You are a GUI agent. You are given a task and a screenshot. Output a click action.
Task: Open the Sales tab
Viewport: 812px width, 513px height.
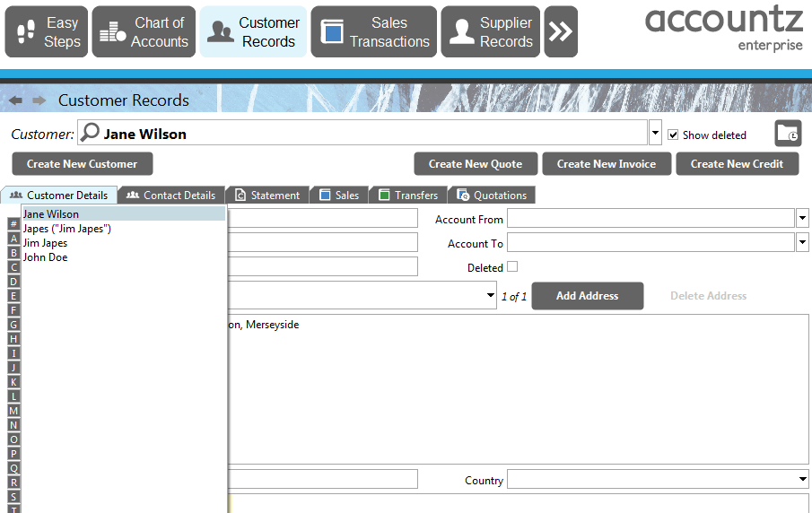(x=339, y=196)
